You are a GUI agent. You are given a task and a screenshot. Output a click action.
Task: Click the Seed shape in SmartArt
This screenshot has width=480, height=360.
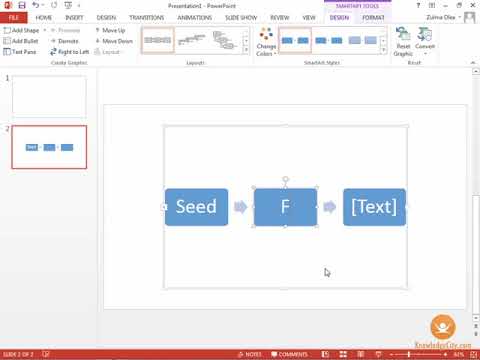click(x=196, y=207)
